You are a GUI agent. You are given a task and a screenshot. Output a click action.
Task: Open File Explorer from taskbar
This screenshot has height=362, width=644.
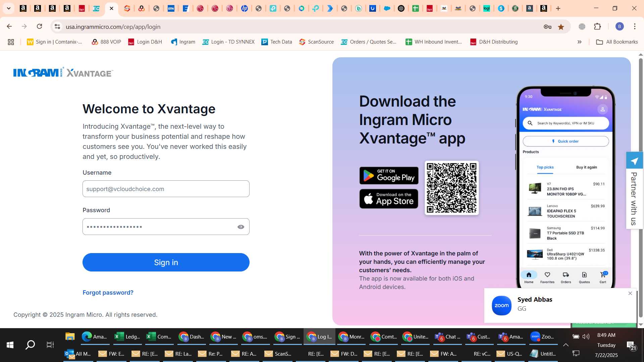click(x=70, y=337)
